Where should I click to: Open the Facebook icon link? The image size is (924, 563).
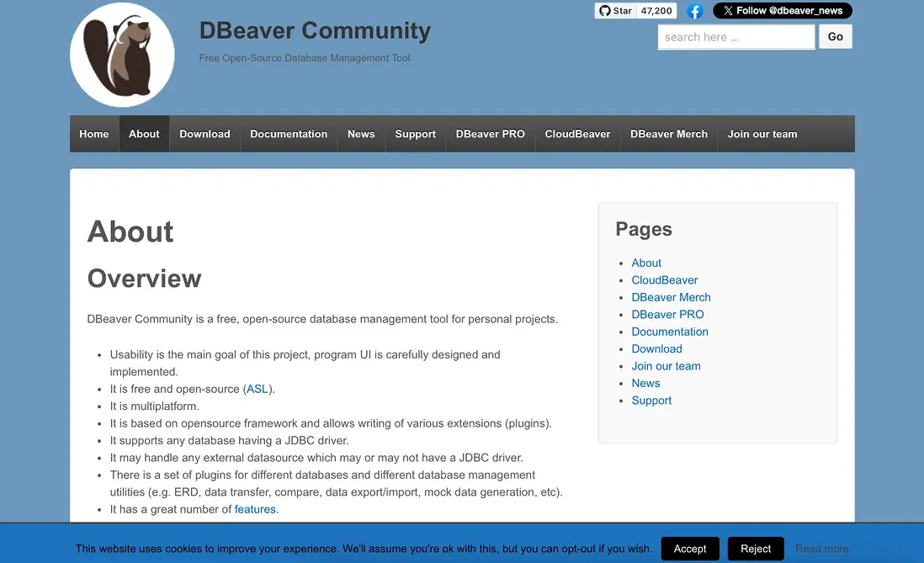[x=695, y=11]
